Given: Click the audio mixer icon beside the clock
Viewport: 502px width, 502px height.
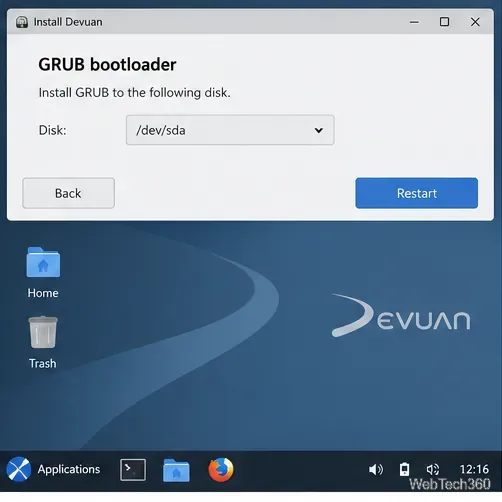Looking at the screenshot, I should (433, 470).
